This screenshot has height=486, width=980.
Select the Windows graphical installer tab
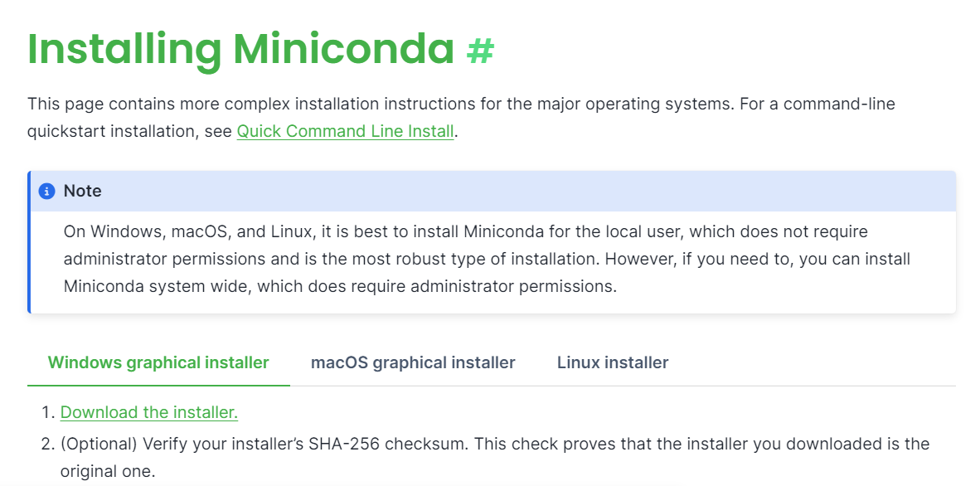(x=158, y=362)
